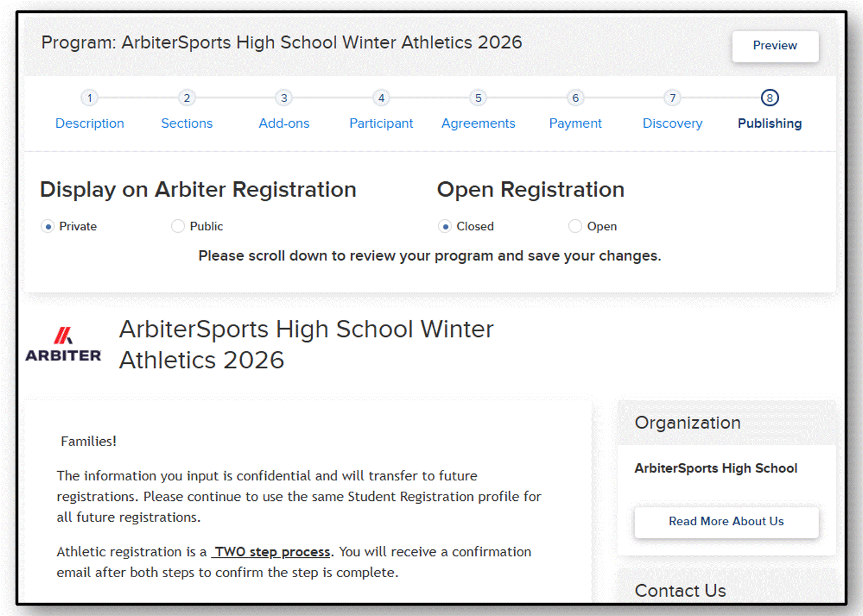Click the Preview button
This screenshot has width=863, height=616.
click(775, 46)
